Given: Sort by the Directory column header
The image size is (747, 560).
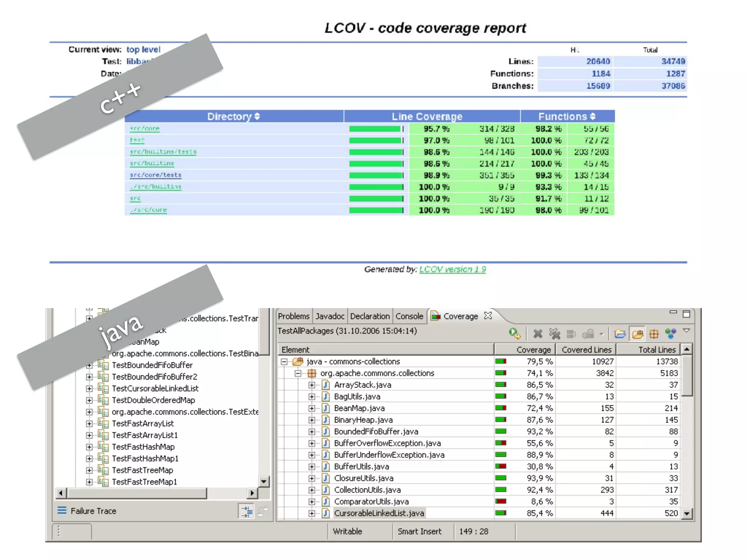Looking at the screenshot, I should pyautogui.click(x=233, y=117).
